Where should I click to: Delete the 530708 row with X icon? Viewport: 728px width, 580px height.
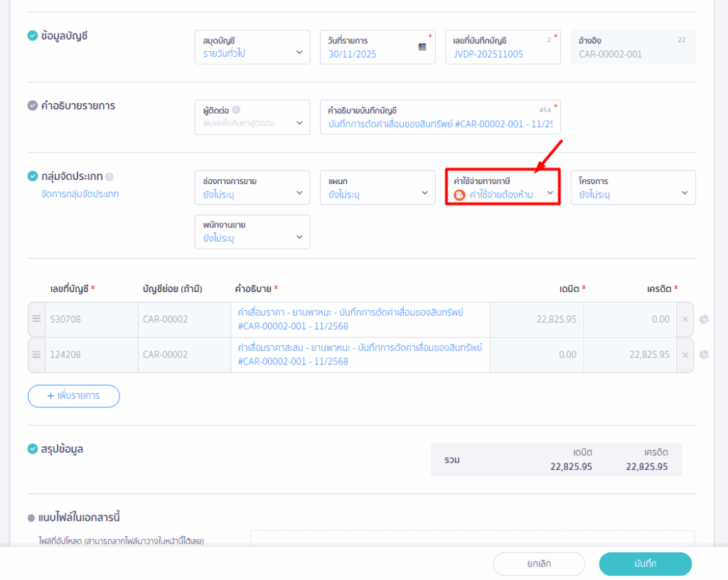(685, 319)
